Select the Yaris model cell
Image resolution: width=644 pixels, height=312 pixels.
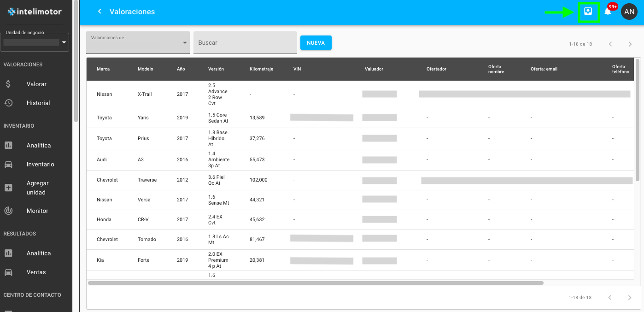[143, 118]
